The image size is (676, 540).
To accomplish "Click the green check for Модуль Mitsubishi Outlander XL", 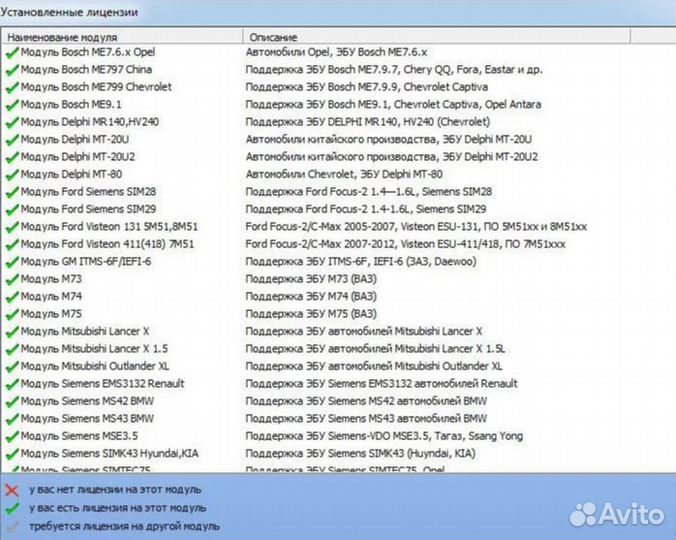I will click(12, 367).
